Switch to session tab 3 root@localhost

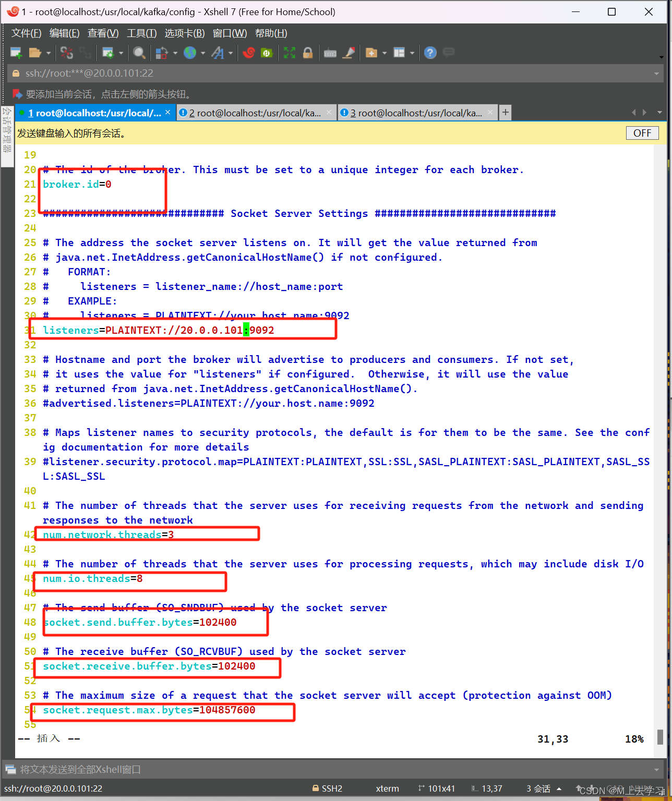tap(416, 113)
